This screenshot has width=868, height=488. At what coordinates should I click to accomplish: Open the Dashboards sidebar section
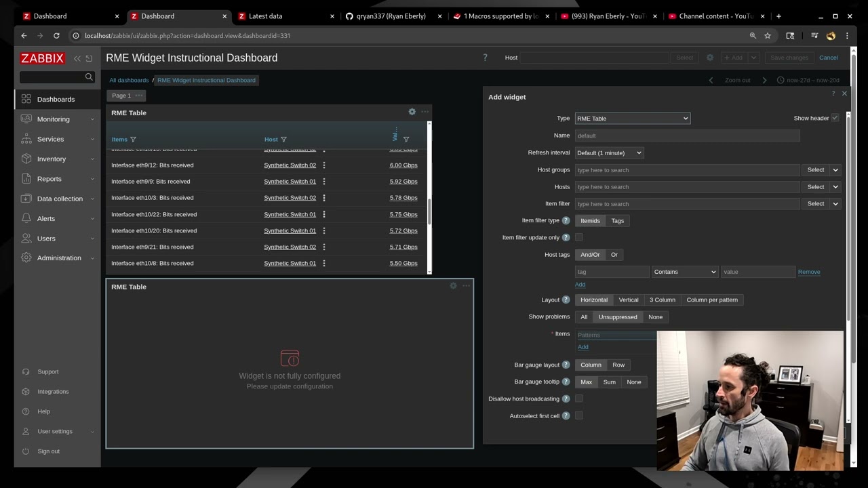pyautogui.click(x=58, y=99)
